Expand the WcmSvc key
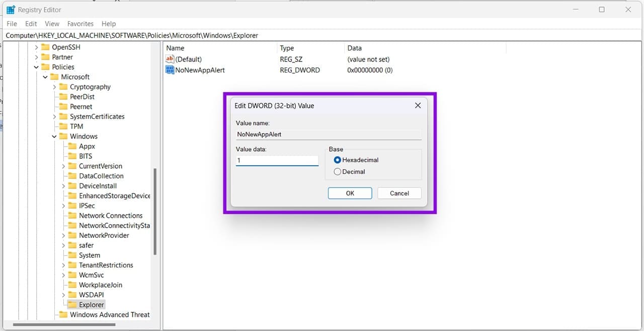This screenshot has width=644, height=331. 63,275
